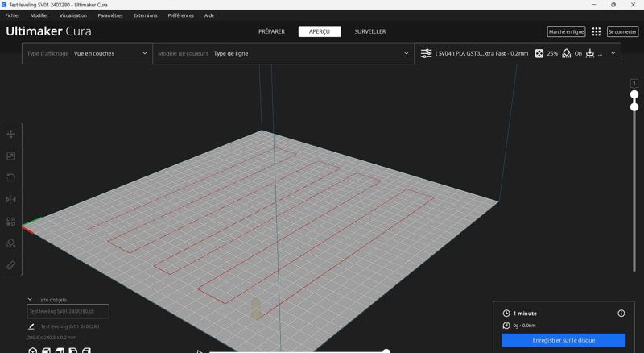Play the layer simulation
Screen dimensions: 644x353
coord(199,351)
